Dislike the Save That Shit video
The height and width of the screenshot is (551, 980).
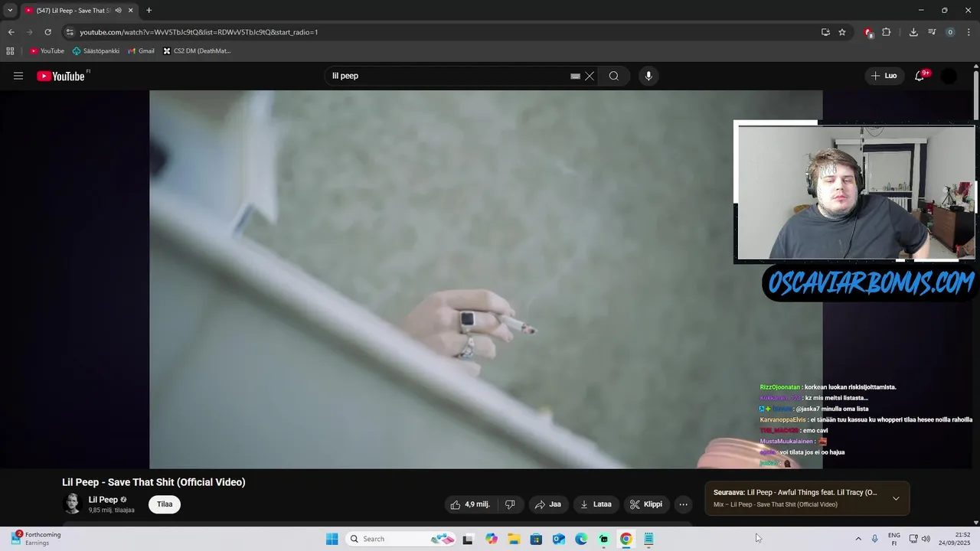tap(510, 504)
